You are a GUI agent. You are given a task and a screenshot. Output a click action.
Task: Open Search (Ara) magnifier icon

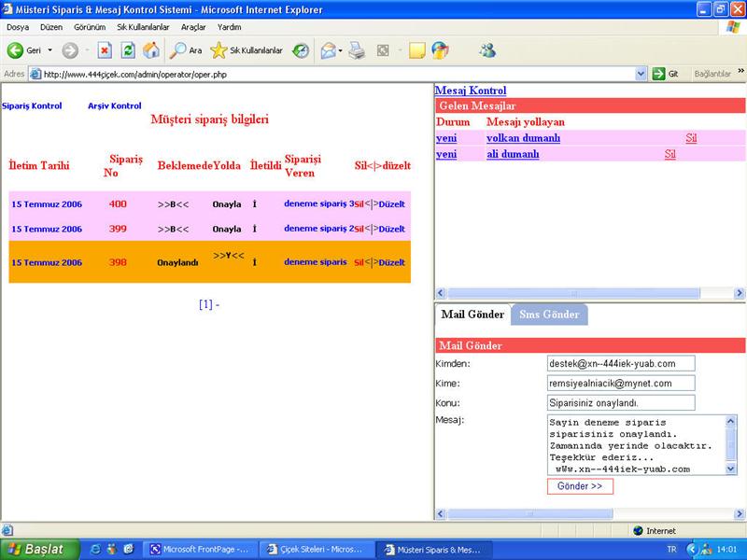click(x=178, y=50)
